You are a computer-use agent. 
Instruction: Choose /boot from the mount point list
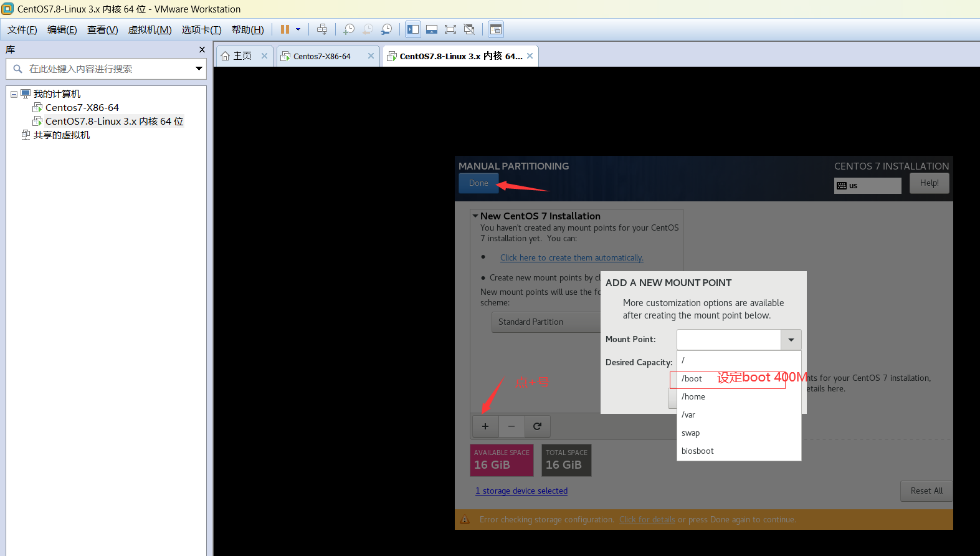coord(738,378)
